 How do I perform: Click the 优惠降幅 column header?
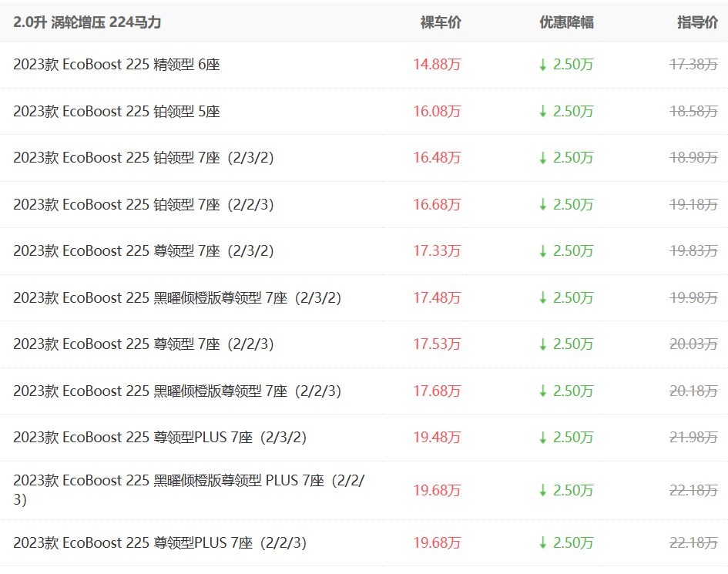[566, 22]
